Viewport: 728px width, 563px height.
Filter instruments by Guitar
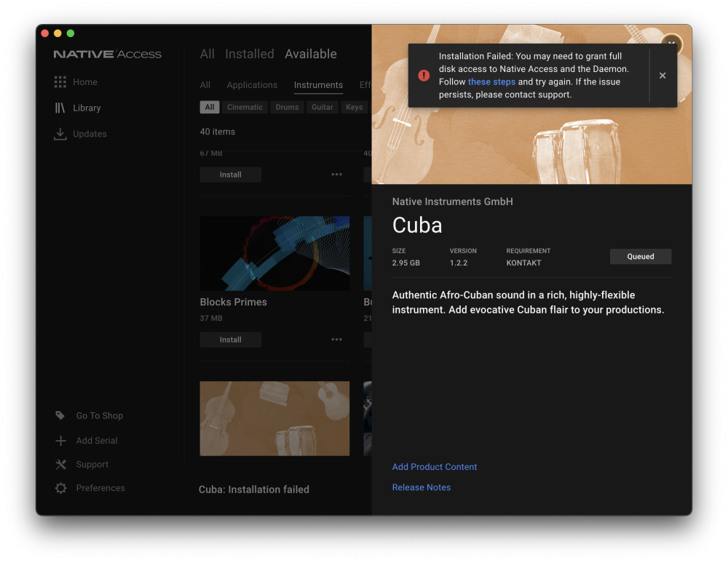[323, 107]
